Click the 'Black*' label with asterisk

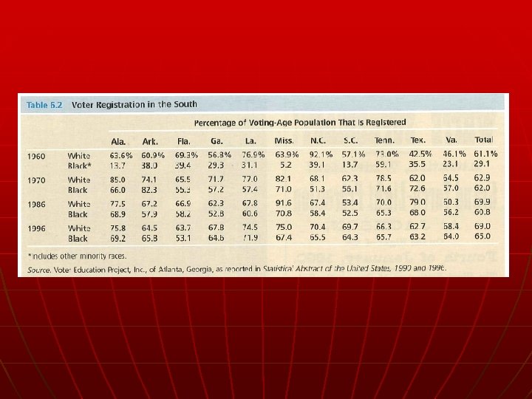[79, 166]
